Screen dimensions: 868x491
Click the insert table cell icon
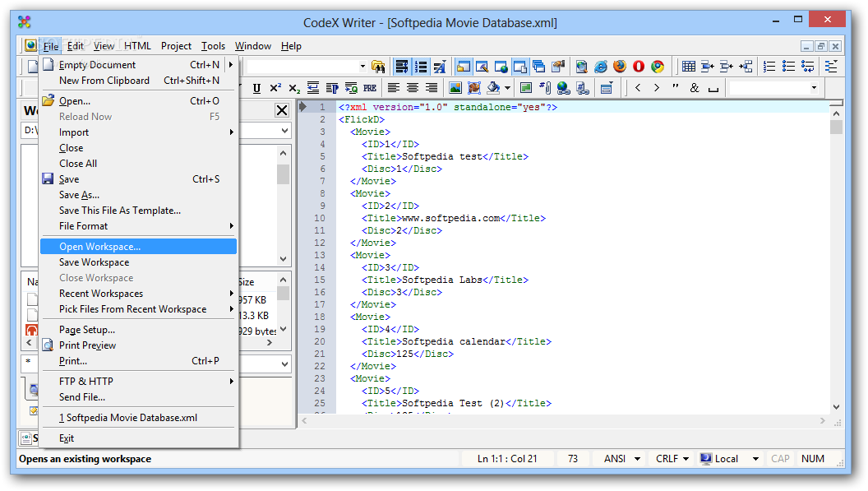pos(746,67)
